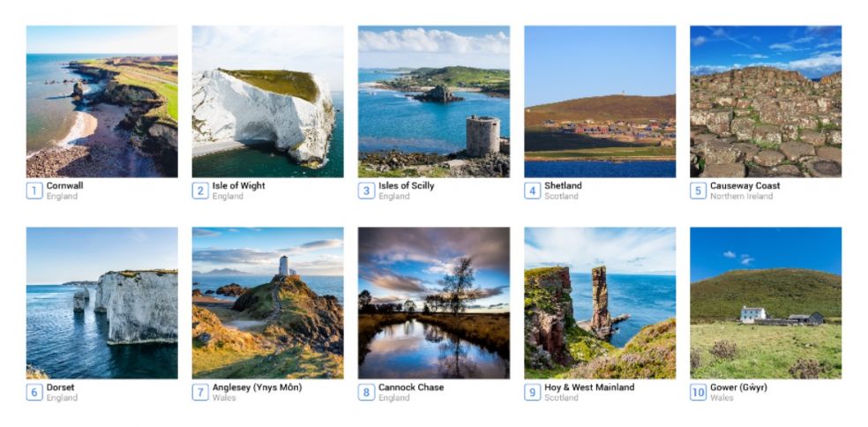Image resolution: width=868 pixels, height=427 pixels.
Task: Click the number 8 rank badge
Action: (366, 393)
